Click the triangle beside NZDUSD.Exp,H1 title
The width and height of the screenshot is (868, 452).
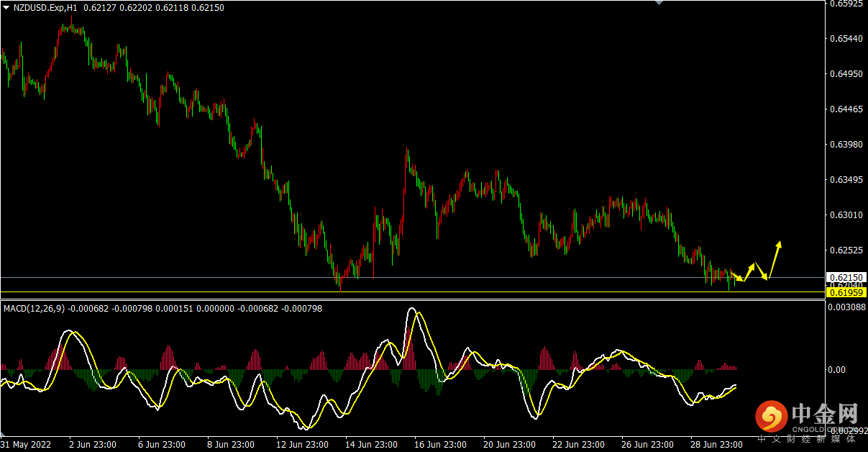pos(6,7)
